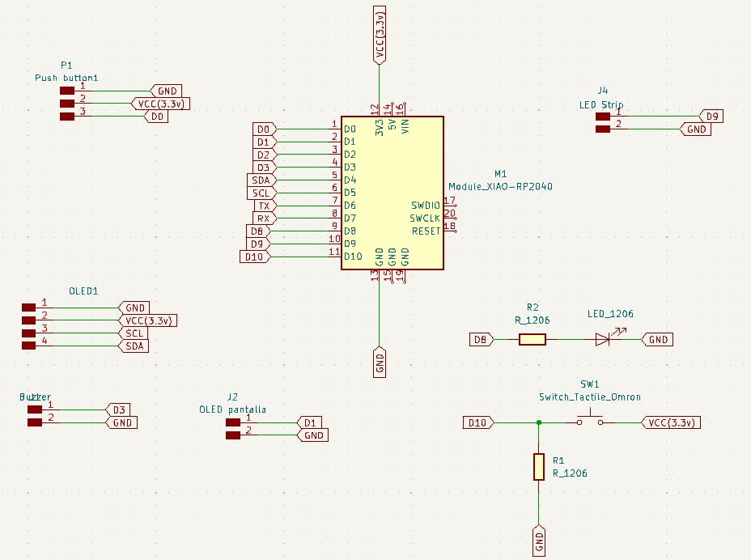751x560 pixels.
Task: Select GND label on Buzzer connector
Action: pyautogui.click(x=121, y=422)
